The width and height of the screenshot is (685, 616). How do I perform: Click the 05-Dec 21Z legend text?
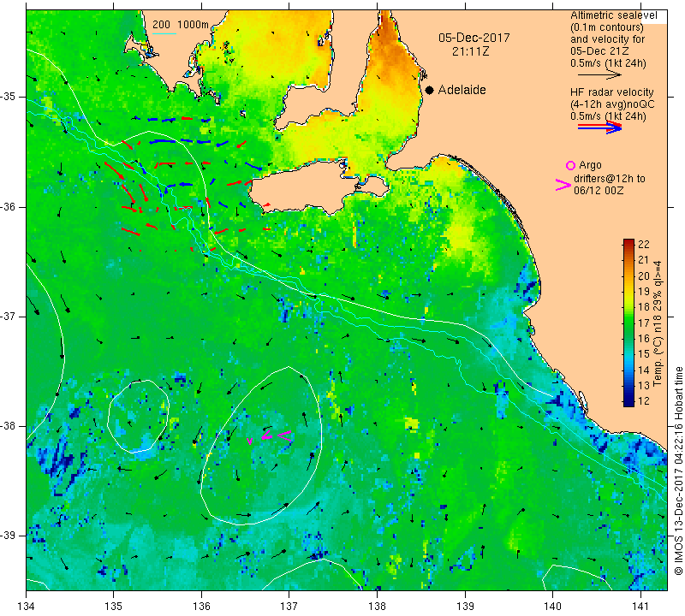pos(599,51)
